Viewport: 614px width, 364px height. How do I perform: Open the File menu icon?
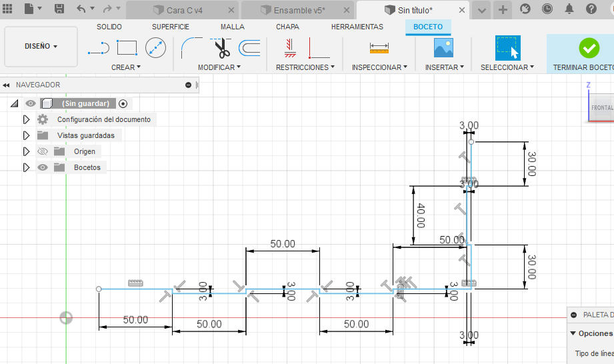coord(29,9)
